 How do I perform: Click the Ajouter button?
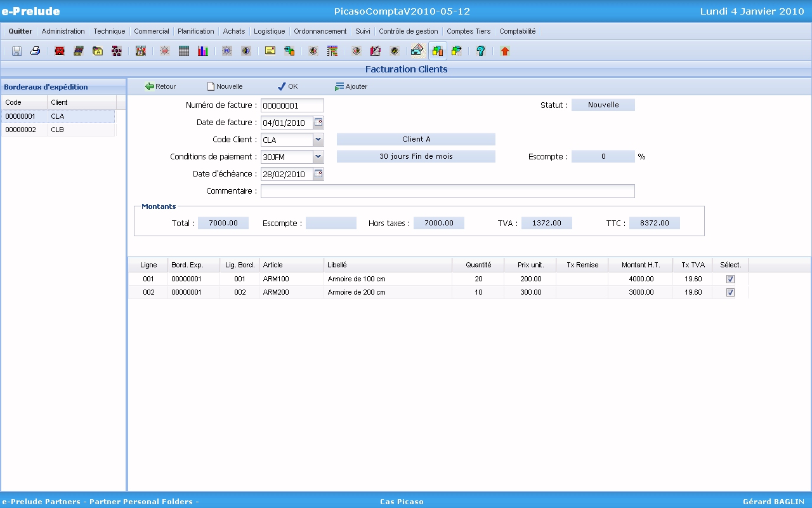(351, 86)
